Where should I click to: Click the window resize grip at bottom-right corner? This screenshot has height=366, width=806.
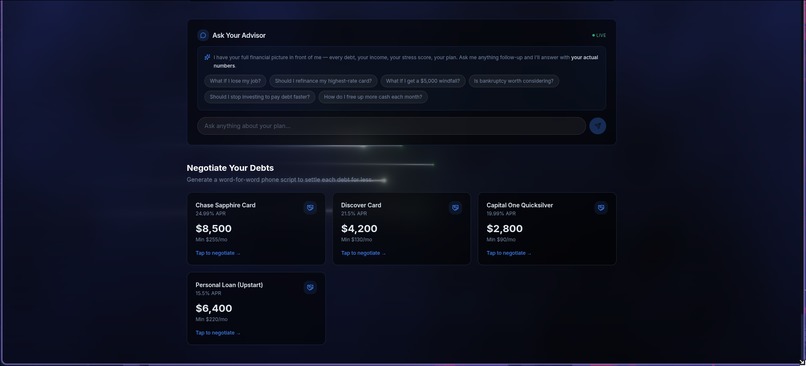(802, 362)
